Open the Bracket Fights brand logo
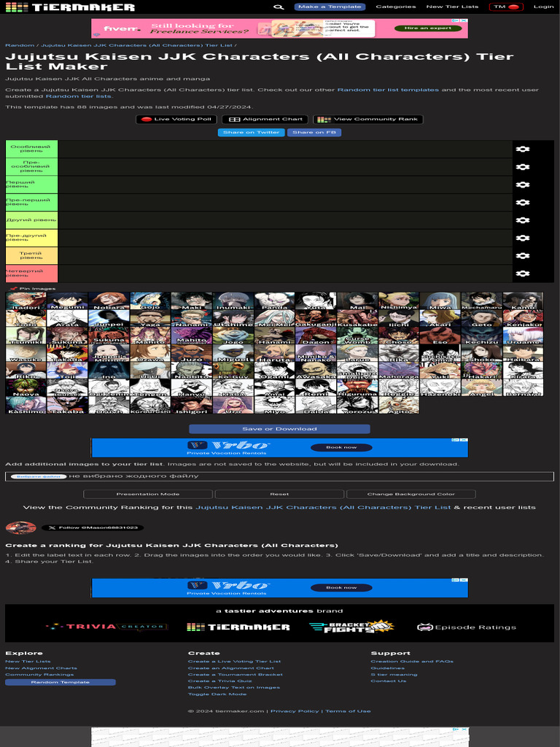The width and height of the screenshot is (560, 747). [x=351, y=627]
